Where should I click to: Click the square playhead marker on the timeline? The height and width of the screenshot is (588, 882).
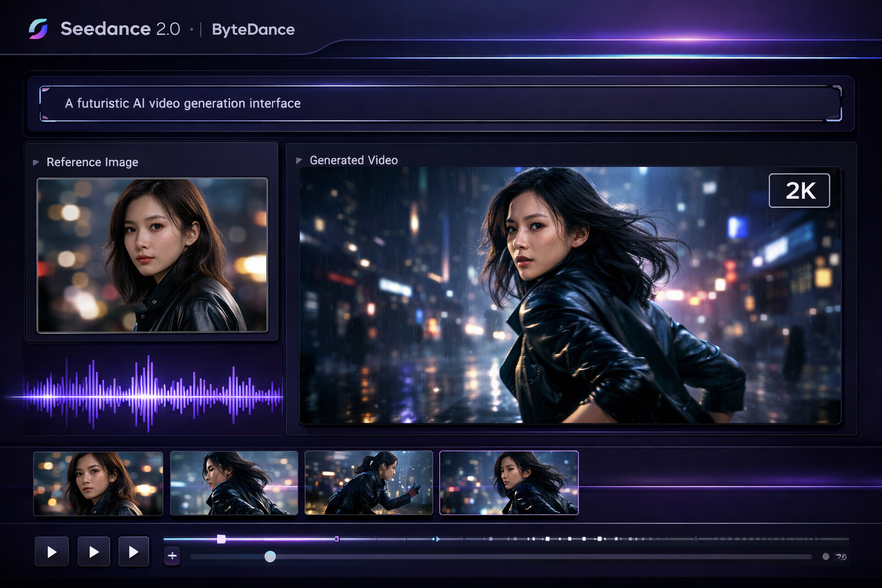[221, 538]
